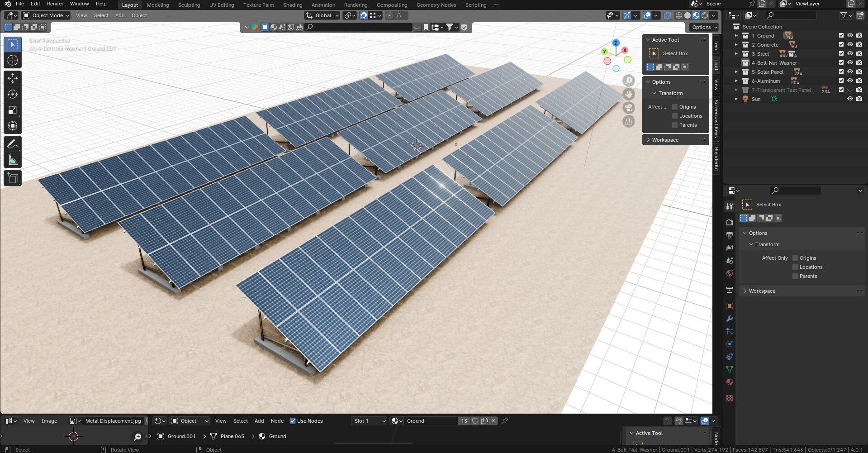Image resolution: width=868 pixels, height=453 pixels.
Task: Switch perspective/orthographic with grid icon
Action: pyautogui.click(x=629, y=121)
